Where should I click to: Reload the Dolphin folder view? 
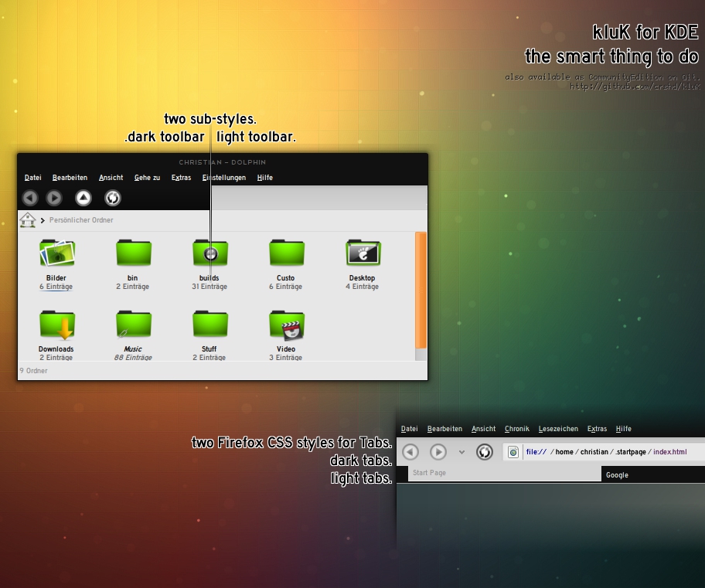pos(112,198)
